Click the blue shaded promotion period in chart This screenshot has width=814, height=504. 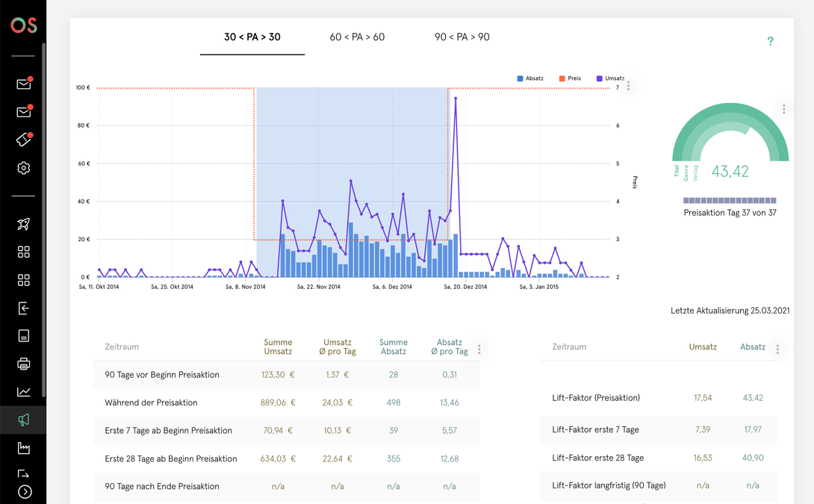point(352,182)
